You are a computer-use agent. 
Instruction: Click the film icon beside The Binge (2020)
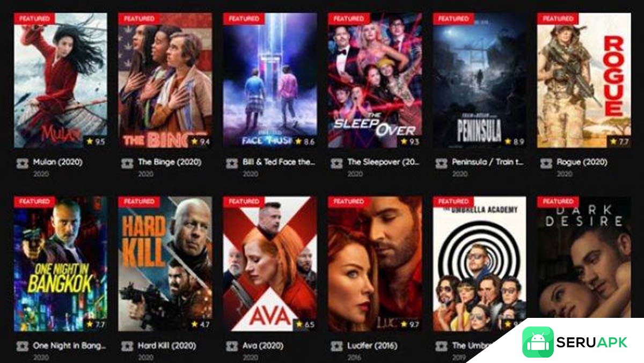[x=127, y=163]
